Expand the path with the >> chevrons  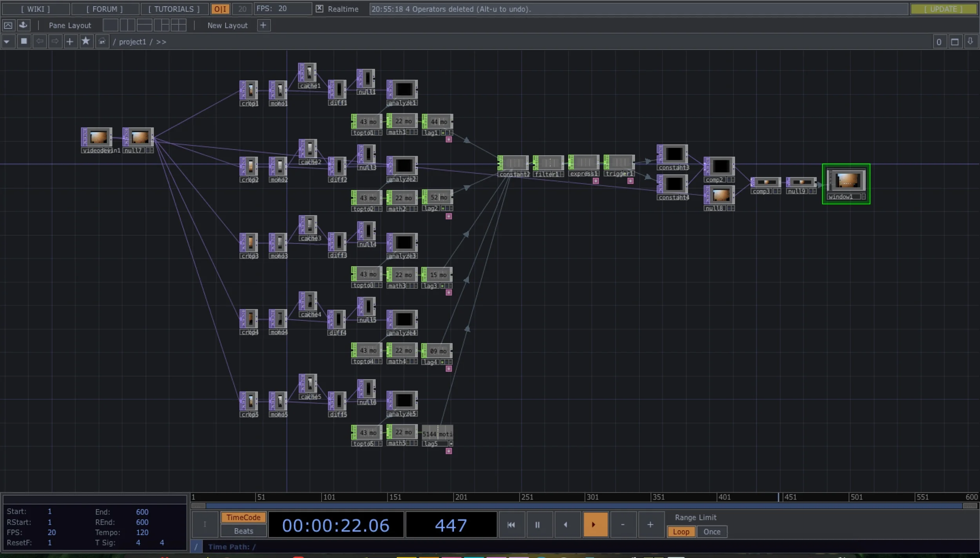[161, 42]
